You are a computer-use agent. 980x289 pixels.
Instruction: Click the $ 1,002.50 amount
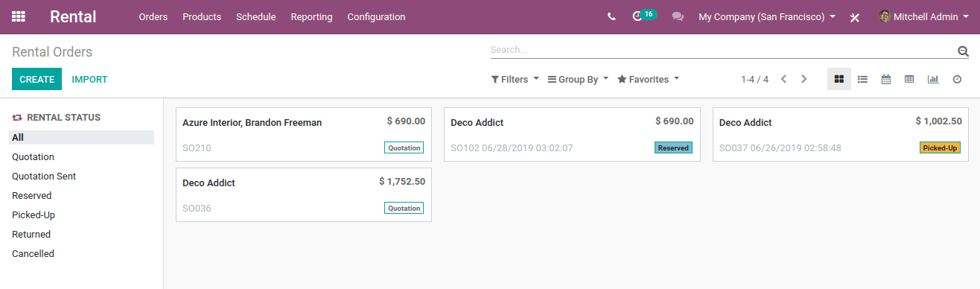pos(939,121)
